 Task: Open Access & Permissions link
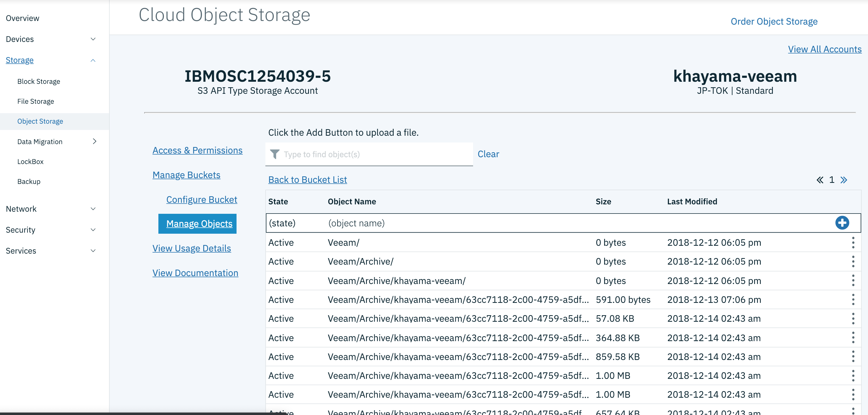(x=197, y=150)
